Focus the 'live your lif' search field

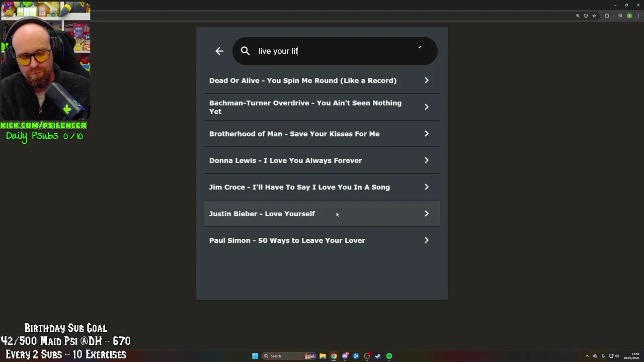(x=335, y=51)
